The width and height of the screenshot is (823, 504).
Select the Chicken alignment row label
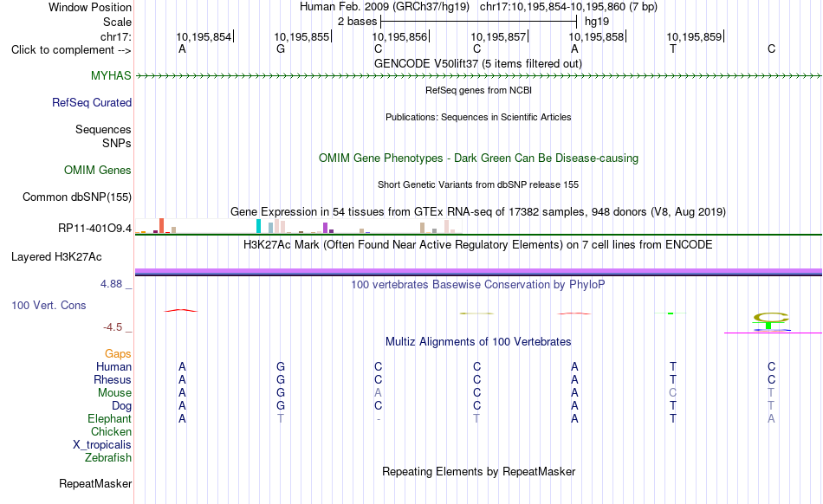[111, 431]
